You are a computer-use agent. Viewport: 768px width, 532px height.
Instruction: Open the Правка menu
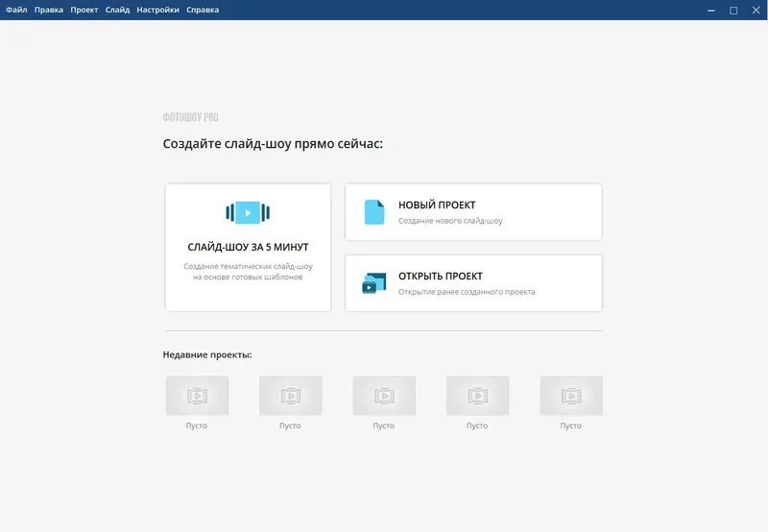click(x=49, y=10)
